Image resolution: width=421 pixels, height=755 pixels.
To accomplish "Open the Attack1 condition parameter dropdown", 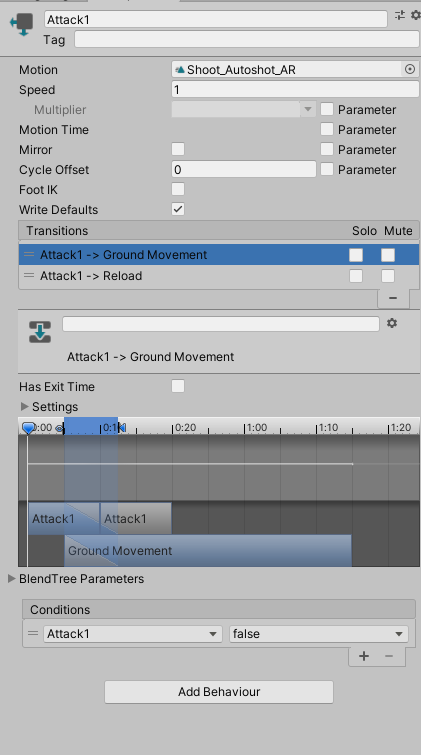I will click(132, 634).
